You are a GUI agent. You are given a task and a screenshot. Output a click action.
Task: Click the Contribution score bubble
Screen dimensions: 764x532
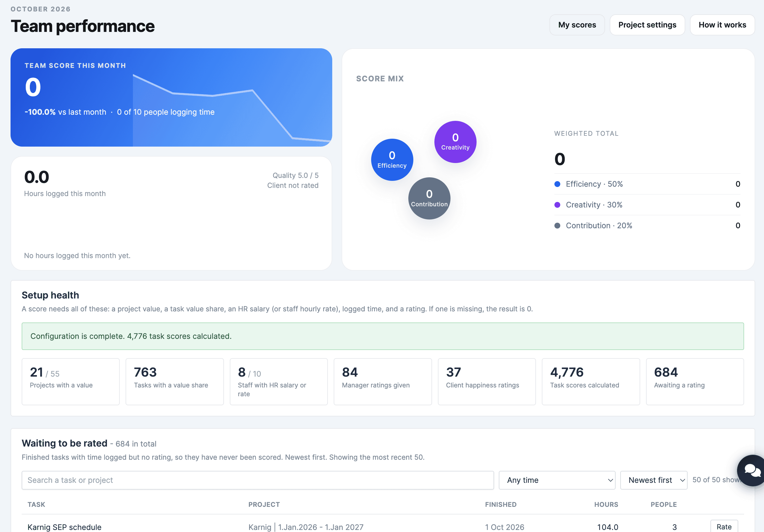click(x=429, y=198)
